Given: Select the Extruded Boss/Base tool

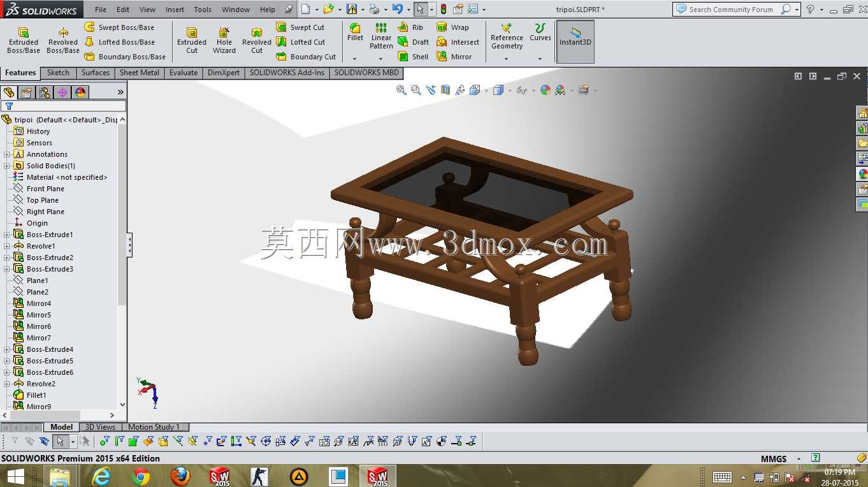Looking at the screenshot, I should (24, 41).
